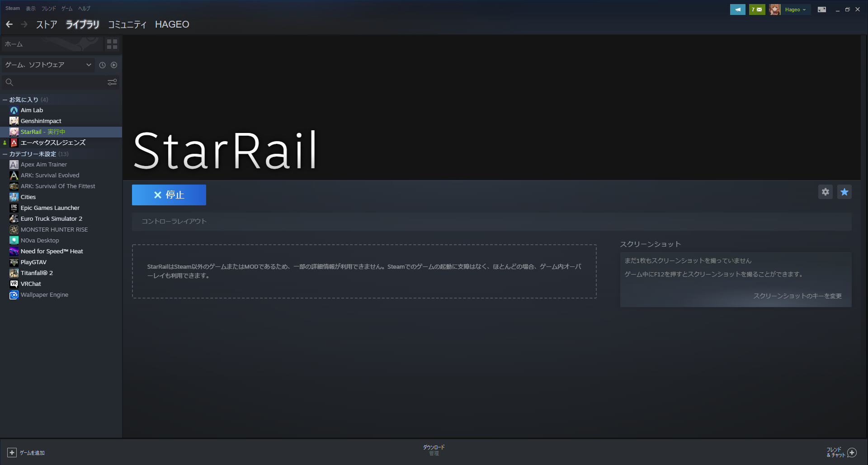Open the フレンド menu
The image size is (868, 465).
[x=48, y=8]
